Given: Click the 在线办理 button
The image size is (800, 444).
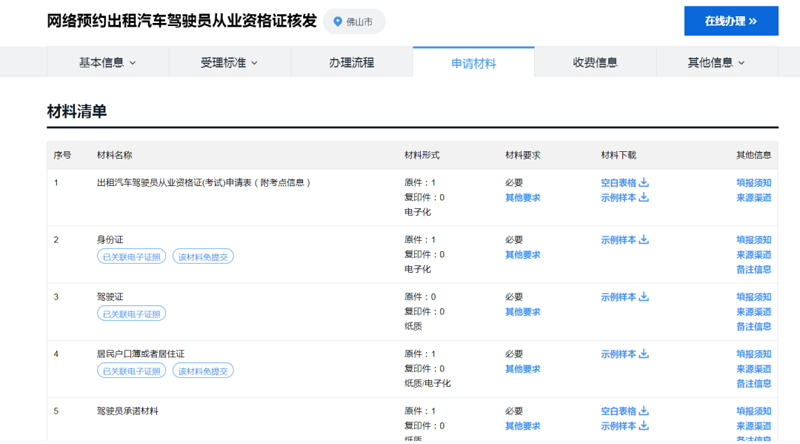Looking at the screenshot, I should (x=731, y=21).
